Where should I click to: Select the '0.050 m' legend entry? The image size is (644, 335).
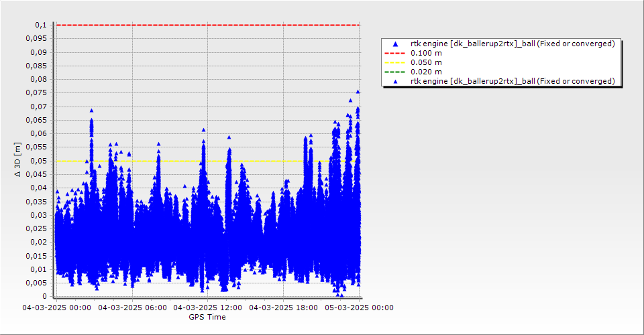click(x=426, y=63)
